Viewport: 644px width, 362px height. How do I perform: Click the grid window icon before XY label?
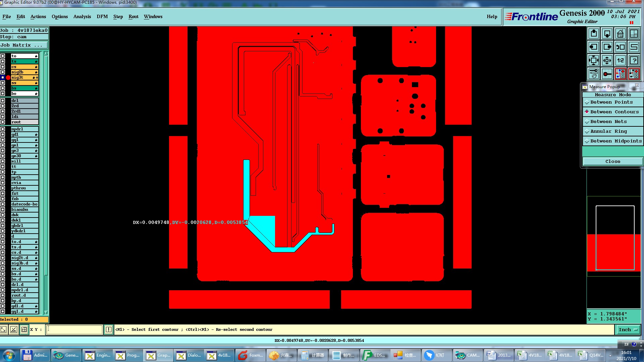[24, 329]
